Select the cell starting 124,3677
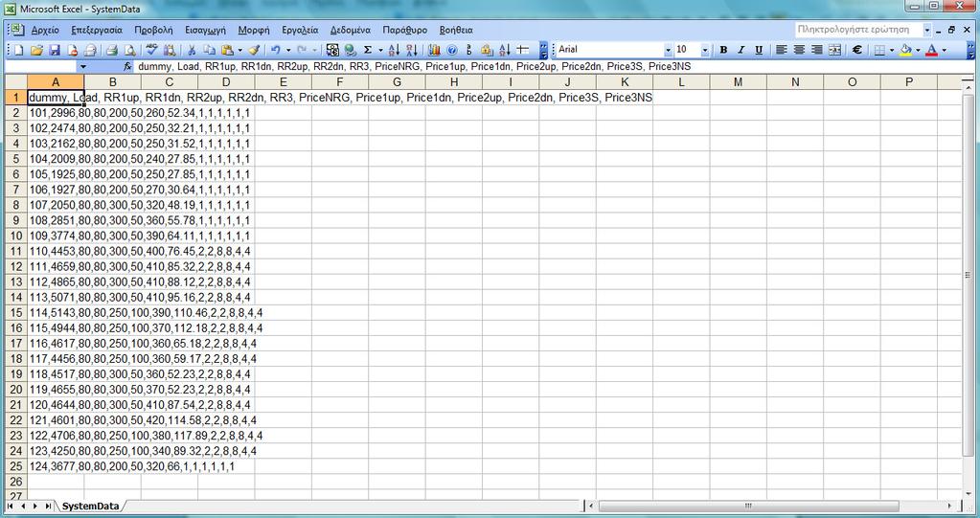Viewport: 980px width, 518px height. 56,466
